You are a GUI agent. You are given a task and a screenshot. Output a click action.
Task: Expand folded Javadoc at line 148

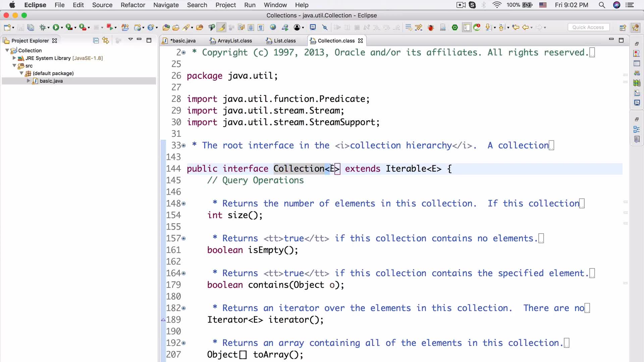(x=183, y=203)
